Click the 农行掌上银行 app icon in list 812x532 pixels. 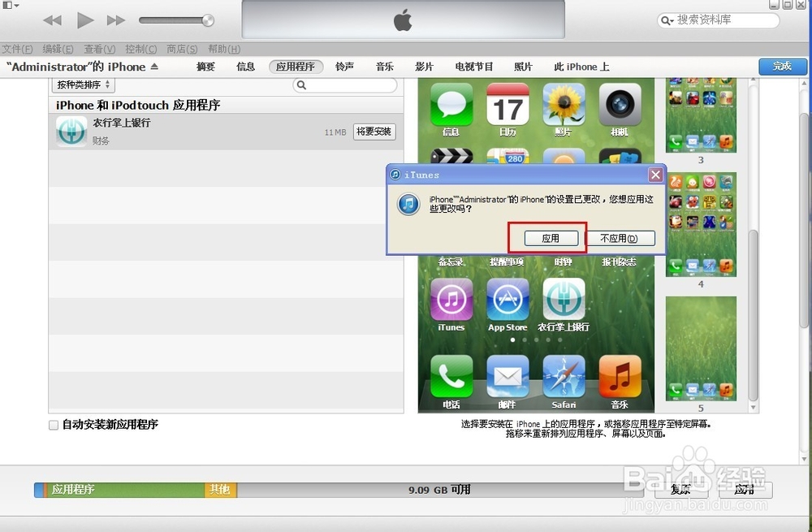pos(71,131)
